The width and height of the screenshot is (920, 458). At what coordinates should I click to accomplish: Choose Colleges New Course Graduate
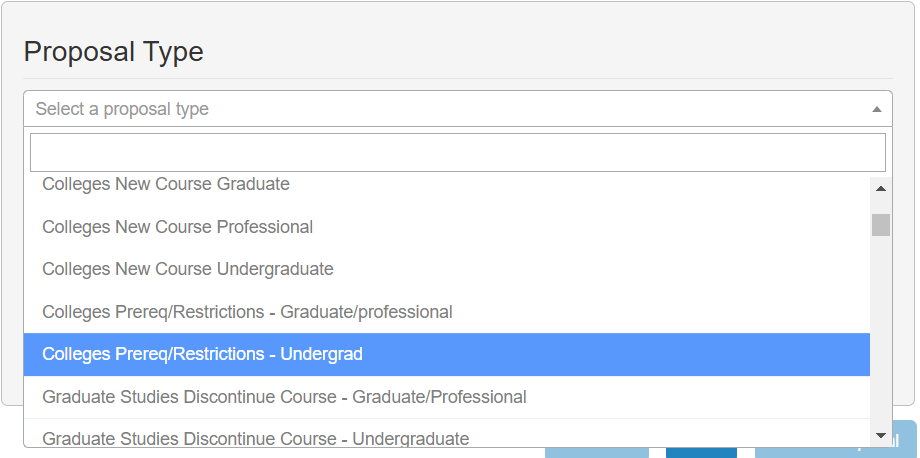tap(166, 185)
